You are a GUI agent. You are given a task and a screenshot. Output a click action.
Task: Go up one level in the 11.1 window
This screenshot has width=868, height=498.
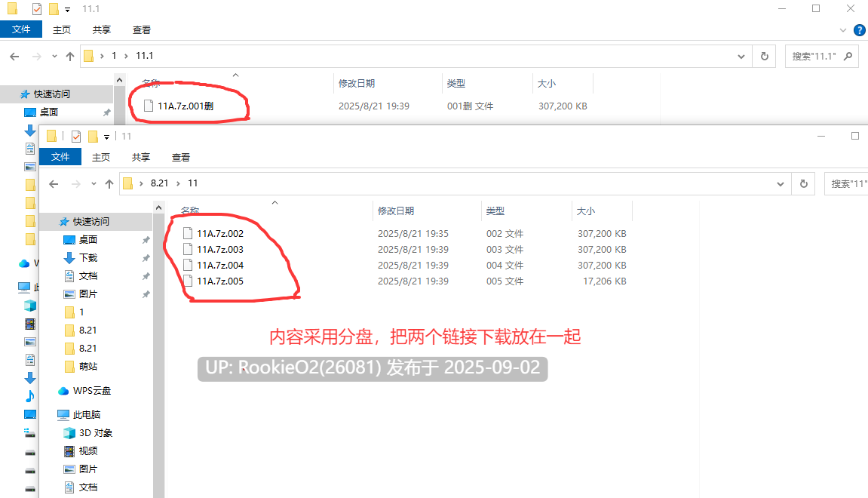69,56
